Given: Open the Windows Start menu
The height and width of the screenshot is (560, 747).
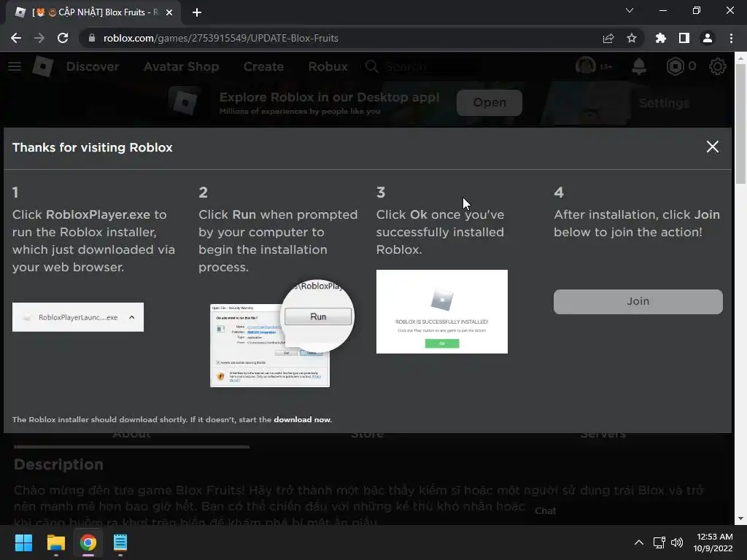Looking at the screenshot, I should 23,542.
